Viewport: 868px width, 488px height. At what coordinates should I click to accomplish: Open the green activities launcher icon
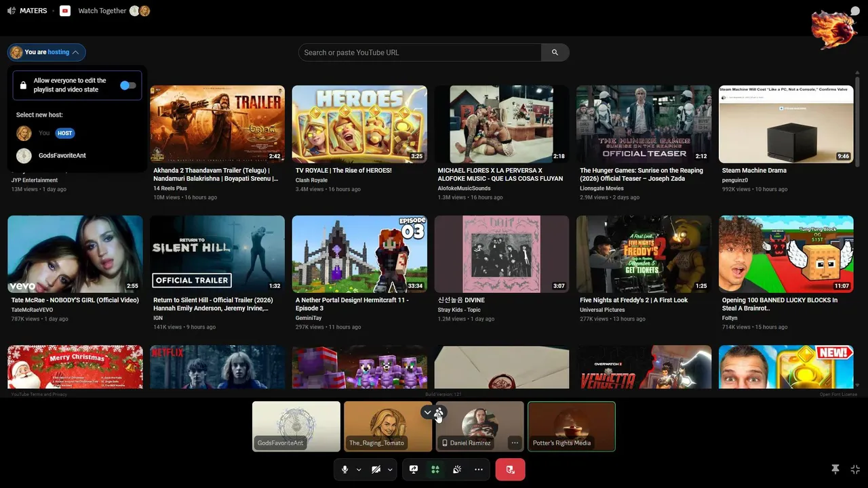pyautogui.click(x=435, y=470)
